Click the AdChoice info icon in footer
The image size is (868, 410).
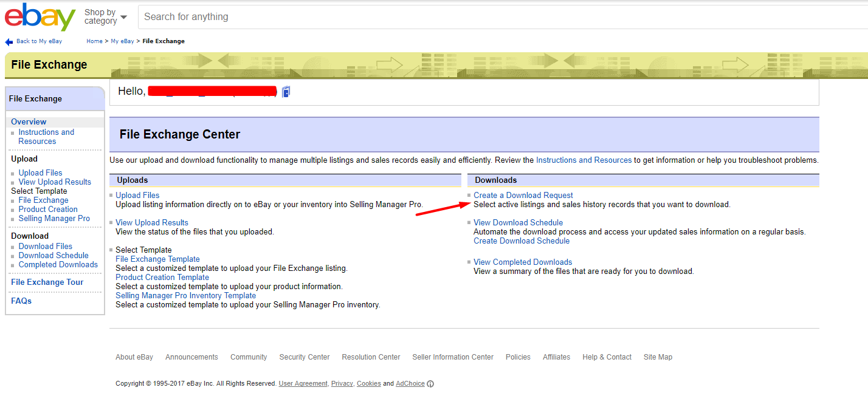point(430,384)
